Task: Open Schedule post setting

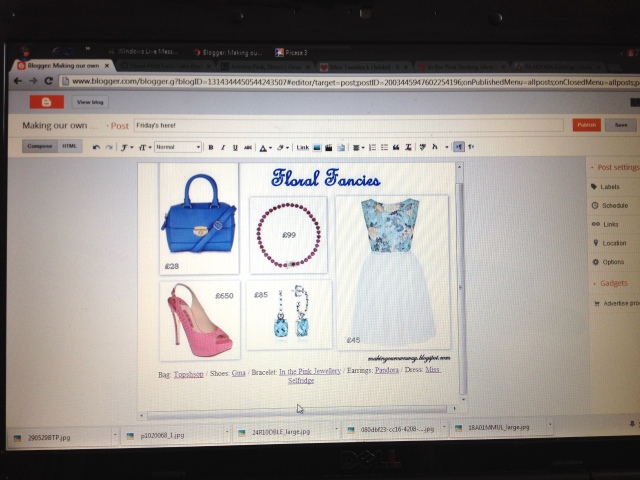Action: pos(610,206)
